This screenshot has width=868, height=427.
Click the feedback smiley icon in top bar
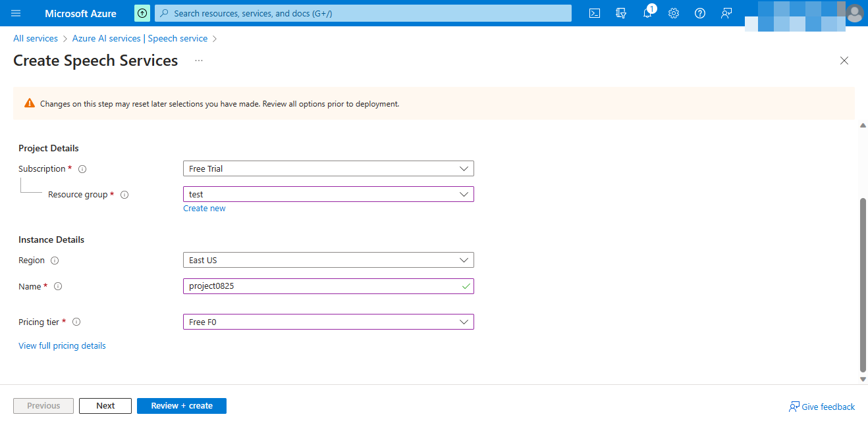tap(726, 13)
